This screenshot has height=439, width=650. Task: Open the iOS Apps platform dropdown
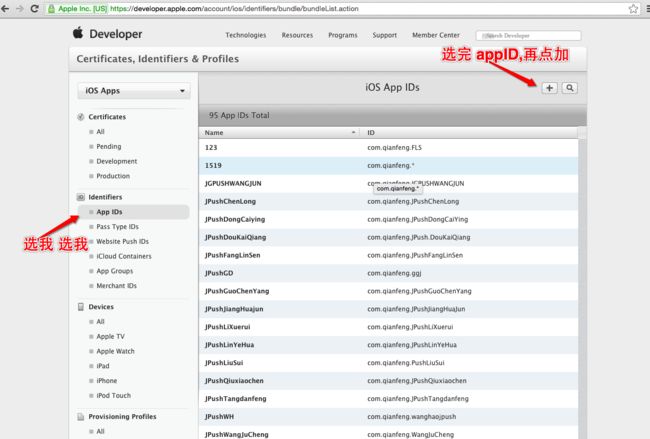click(134, 91)
